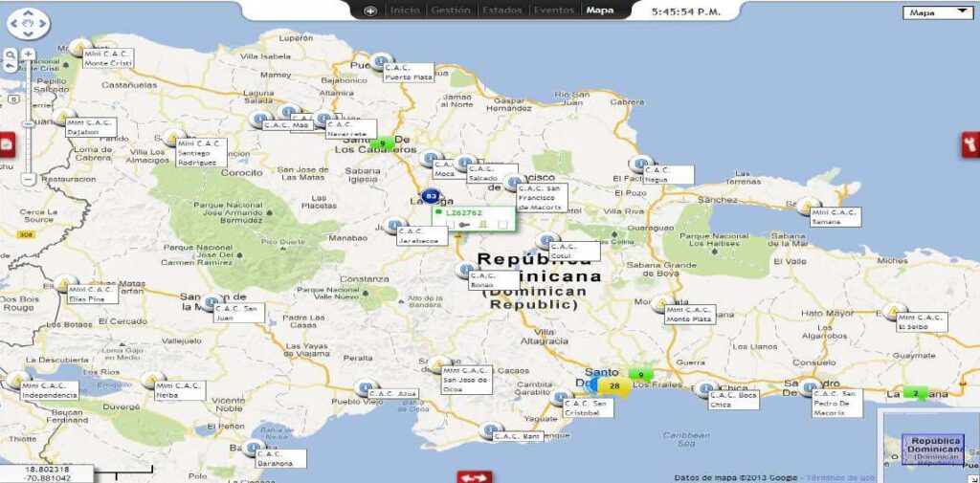980x483 pixels.
Task: Open the Mapa map-type dropdown
Action: click(x=937, y=12)
